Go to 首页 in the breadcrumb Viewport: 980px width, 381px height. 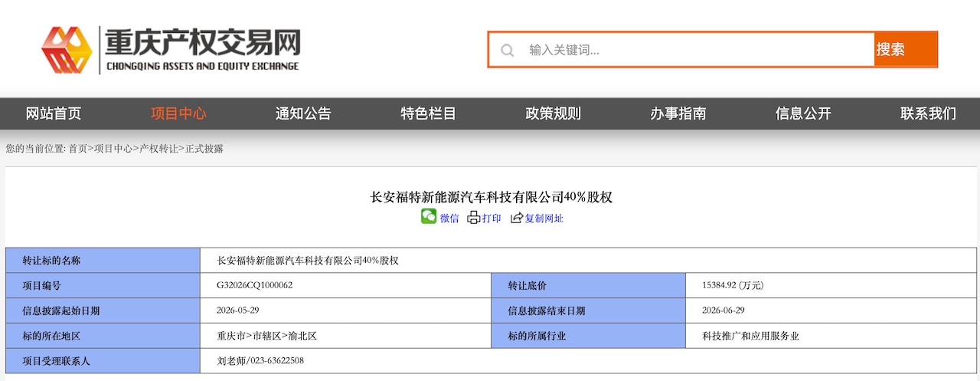click(x=77, y=149)
